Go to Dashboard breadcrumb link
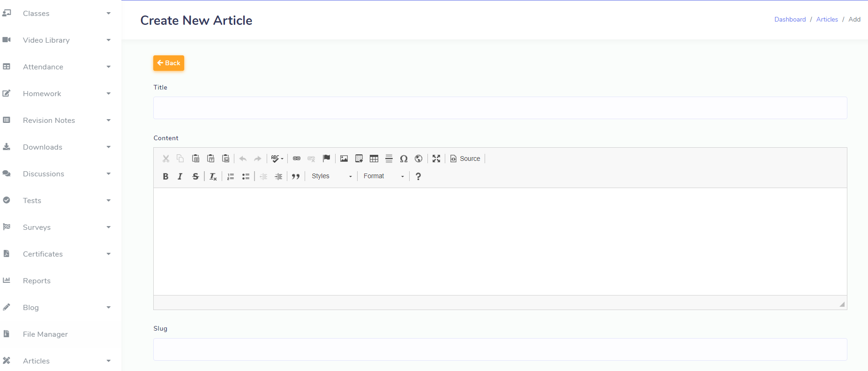Screen dimensions: 868x371 click(790, 19)
